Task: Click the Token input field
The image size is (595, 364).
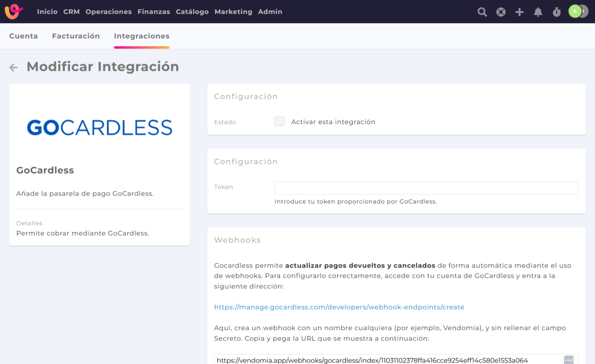Action: pyautogui.click(x=426, y=188)
